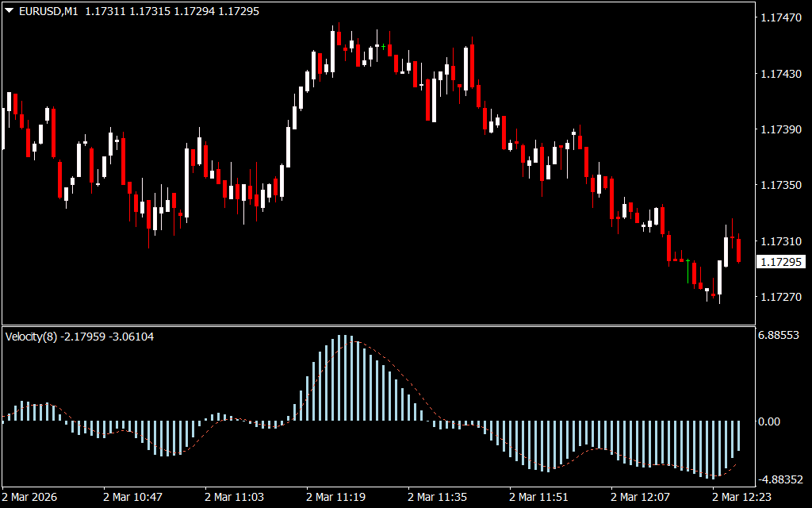This screenshot has height=508, width=812.
Task: Click the current price tag 1.17295
Action: click(780, 262)
